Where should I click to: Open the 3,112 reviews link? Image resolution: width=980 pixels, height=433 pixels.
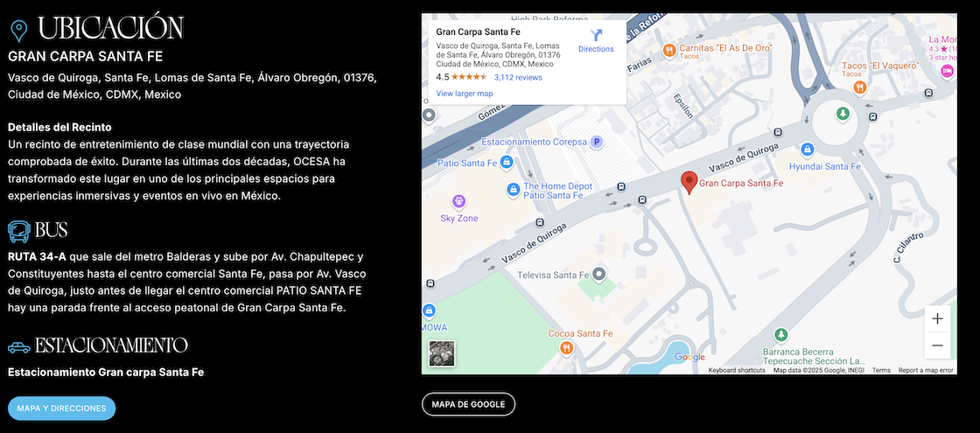(x=518, y=77)
